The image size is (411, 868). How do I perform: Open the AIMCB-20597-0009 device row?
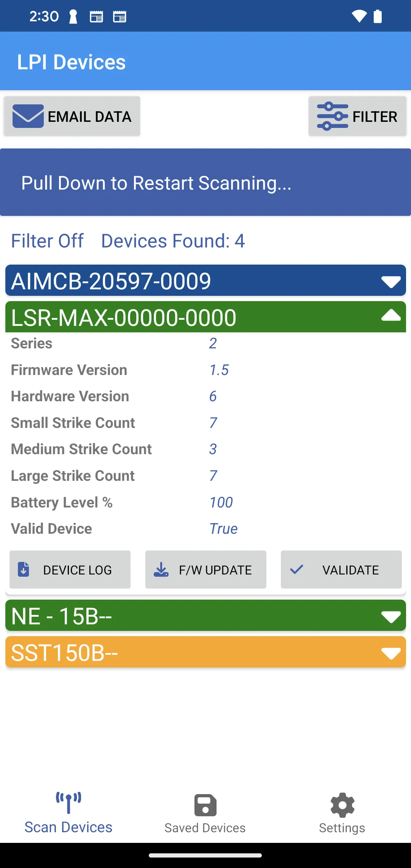tap(205, 280)
